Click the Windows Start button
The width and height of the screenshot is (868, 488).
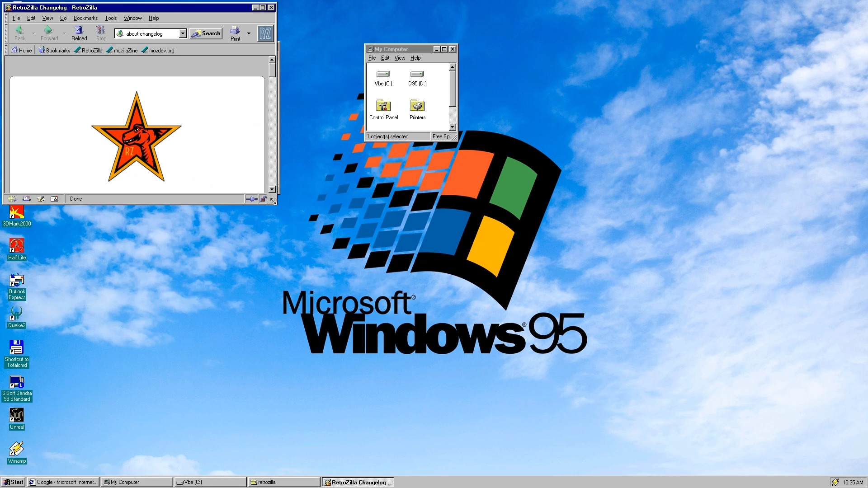13,482
